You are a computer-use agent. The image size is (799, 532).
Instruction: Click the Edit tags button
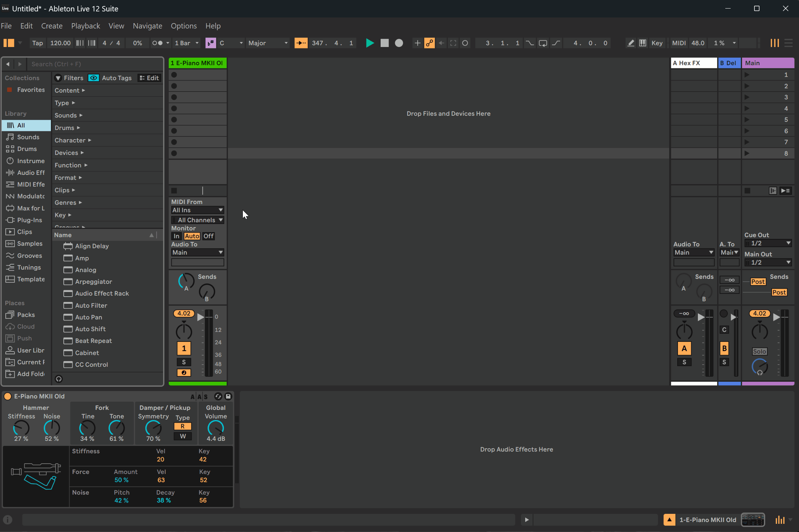[149, 78]
